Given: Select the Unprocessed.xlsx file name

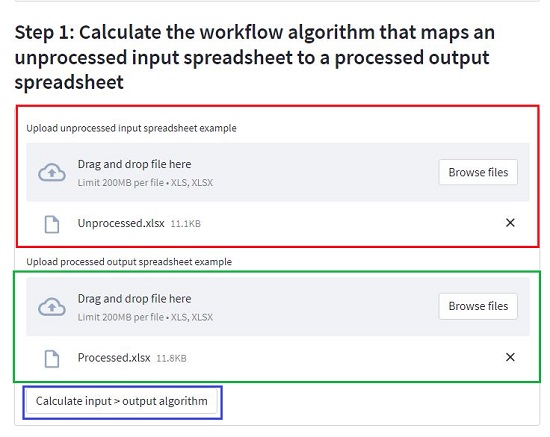Looking at the screenshot, I should point(121,223).
